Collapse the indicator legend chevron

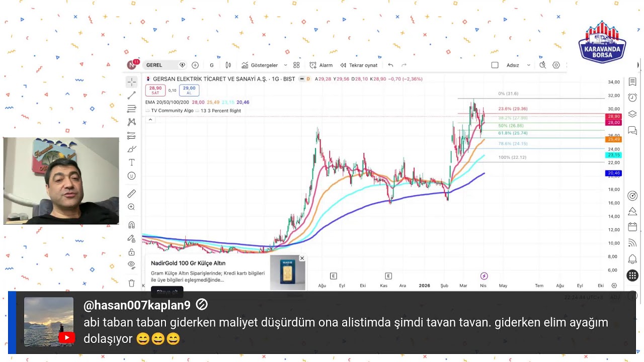point(150,120)
